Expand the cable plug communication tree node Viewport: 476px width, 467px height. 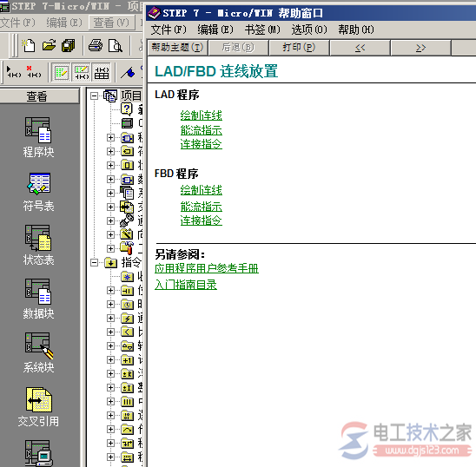click(x=110, y=220)
